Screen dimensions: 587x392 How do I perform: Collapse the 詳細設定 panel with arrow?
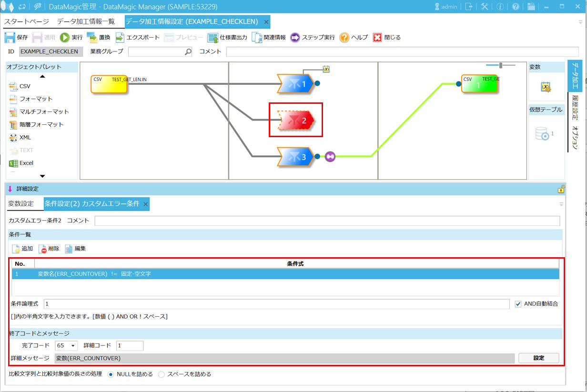[10, 189]
